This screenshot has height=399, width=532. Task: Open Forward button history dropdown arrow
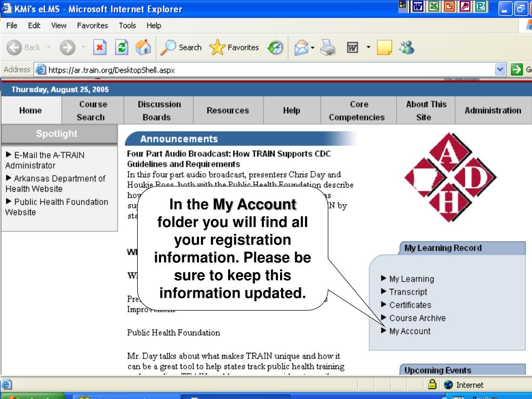84,47
